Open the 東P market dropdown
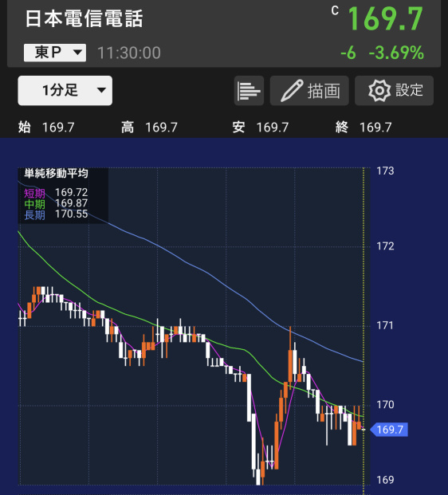Viewport: 448px width, 495px height. 55,53
